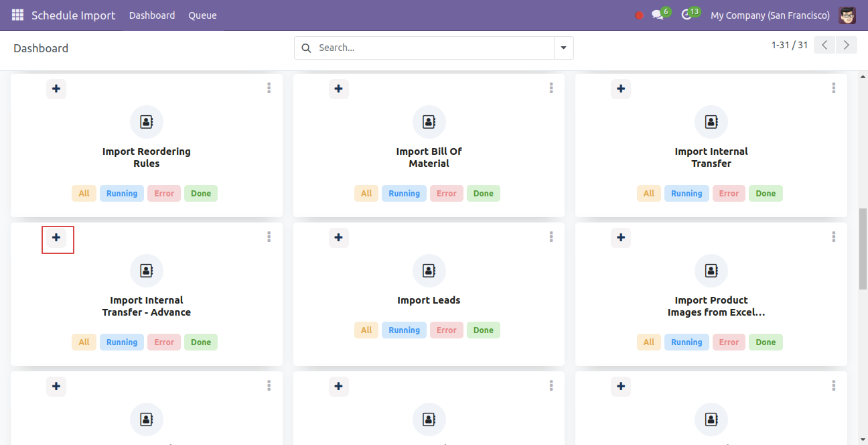Show Running for Import Internal Transfer
Screen dimensions: 868x445
click(x=686, y=193)
